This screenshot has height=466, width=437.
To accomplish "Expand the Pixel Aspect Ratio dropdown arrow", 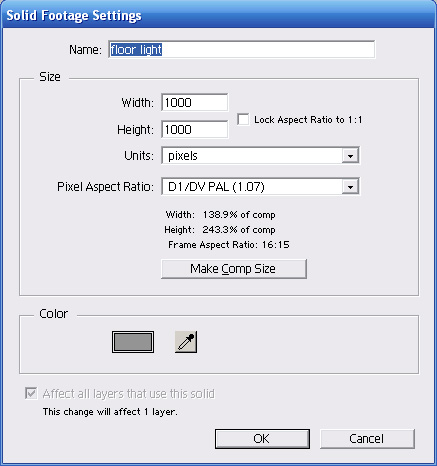I will coord(350,187).
